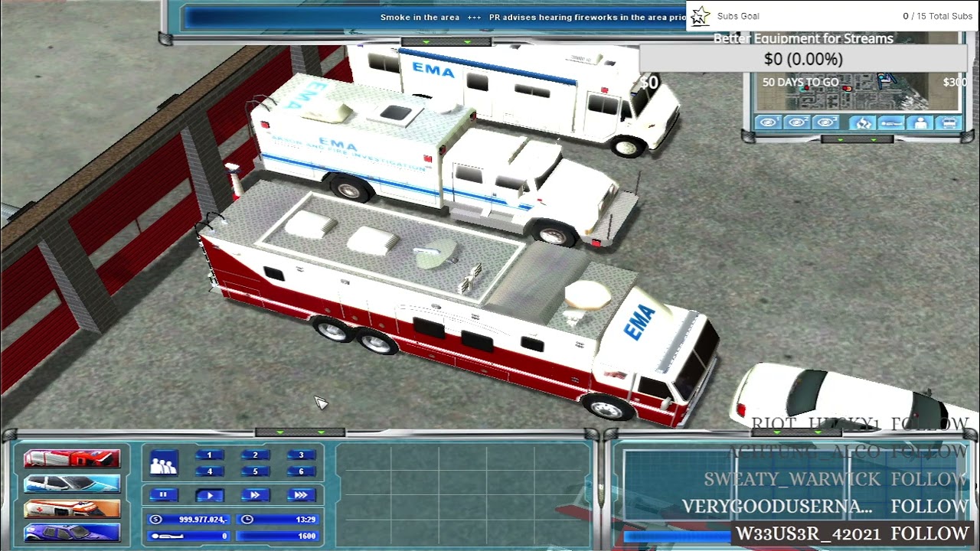Click the 1600 score value
Image resolution: width=980 pixels, height=551 pixels.
(306, 536)
